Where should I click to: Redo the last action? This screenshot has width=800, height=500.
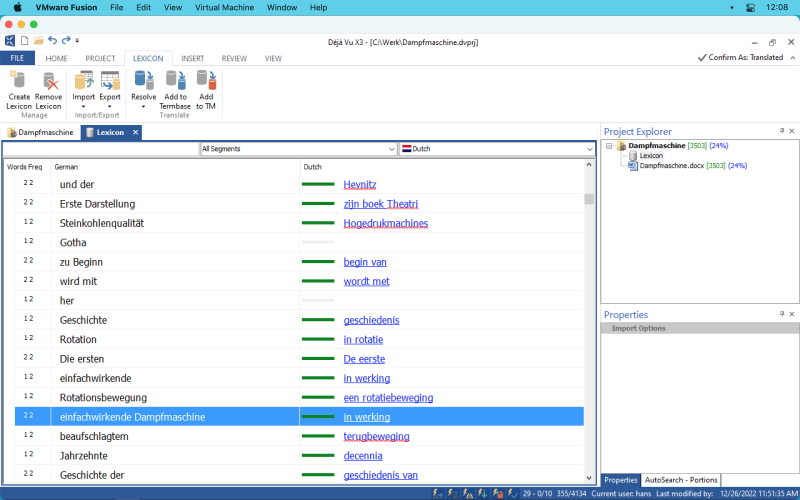[x=66, y=40]
